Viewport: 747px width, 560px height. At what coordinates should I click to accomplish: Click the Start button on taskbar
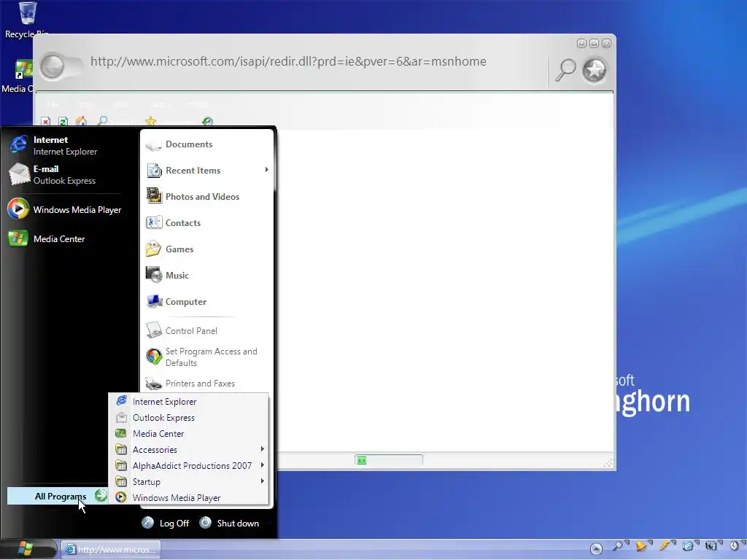pyautogui.click(x=28, y=548)
